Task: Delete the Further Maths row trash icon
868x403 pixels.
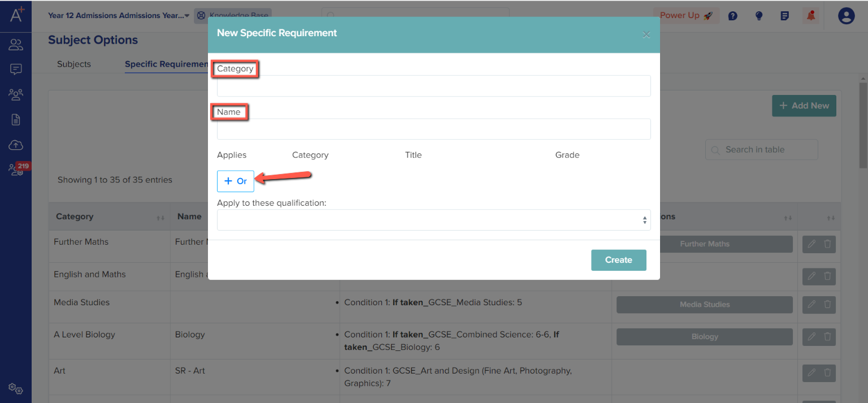Action: click(827, 244)
